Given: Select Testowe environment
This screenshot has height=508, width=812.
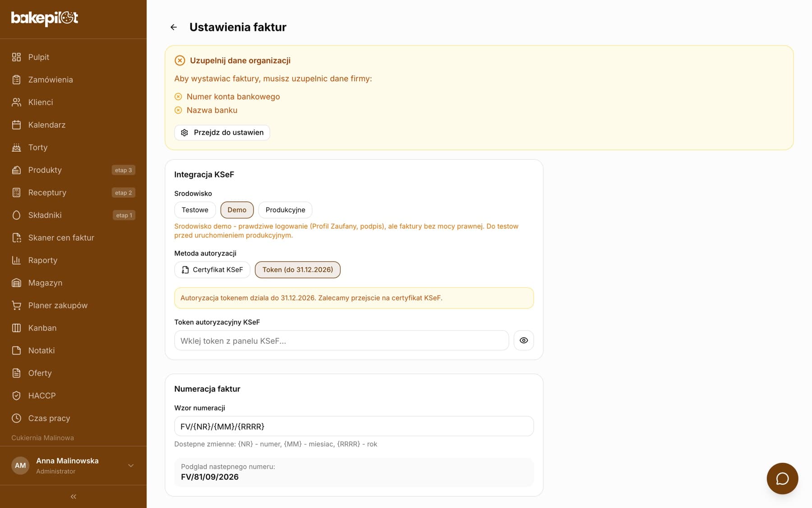Looking at the screenshot, I should 195,210.
